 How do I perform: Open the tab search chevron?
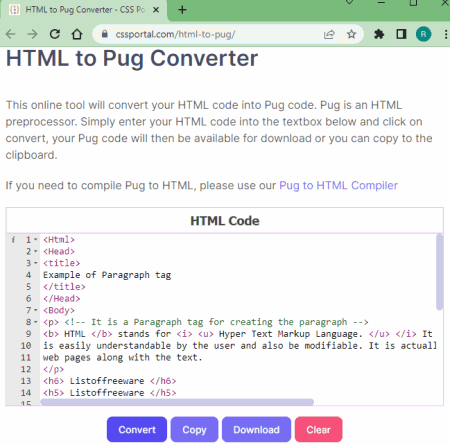pos(349,3)
